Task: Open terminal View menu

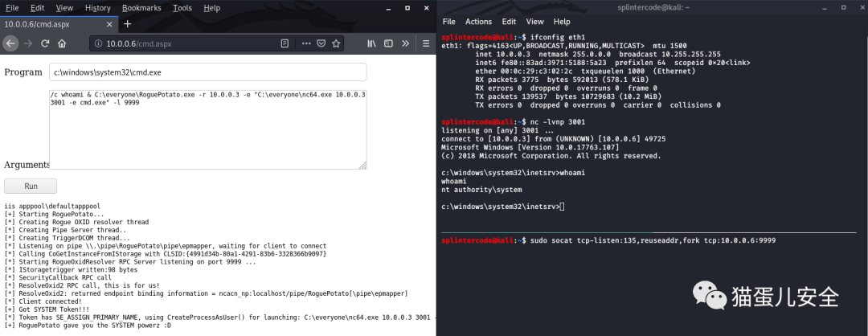Action: [x=534, y=22]
